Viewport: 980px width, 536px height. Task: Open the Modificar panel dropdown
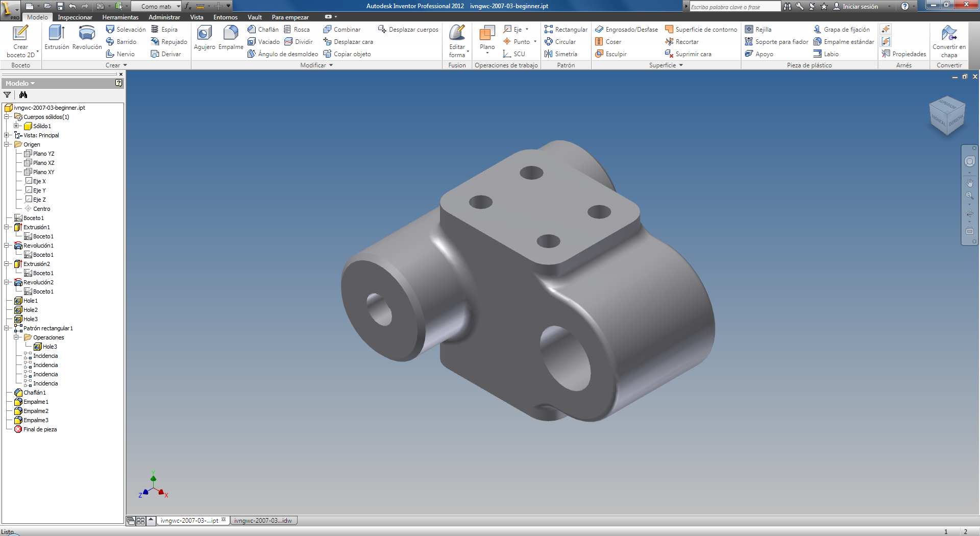(316, 65)
